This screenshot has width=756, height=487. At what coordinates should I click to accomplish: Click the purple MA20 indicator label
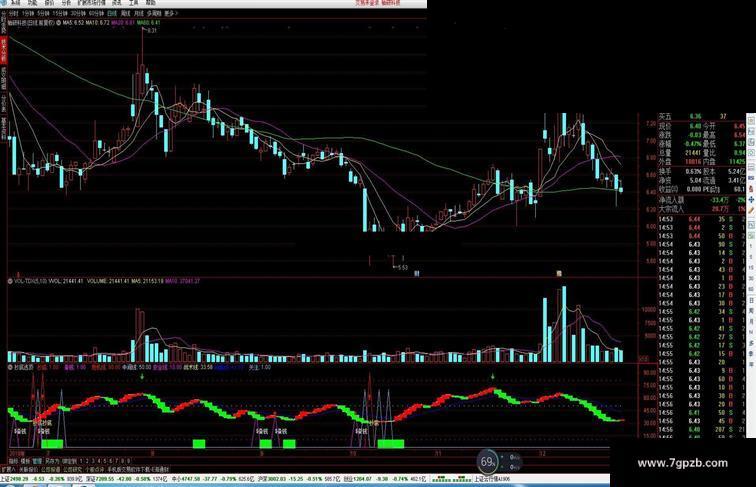coord(123,22)
